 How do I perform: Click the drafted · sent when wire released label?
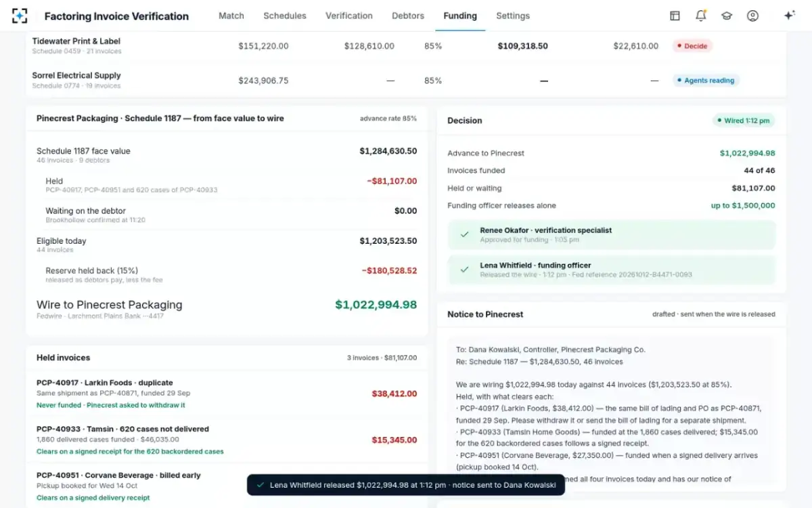[714, 314]
